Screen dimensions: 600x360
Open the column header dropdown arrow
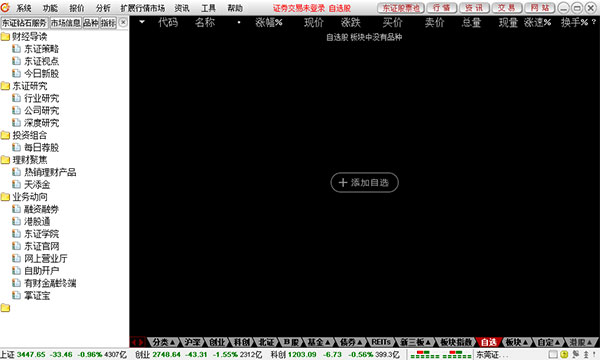[142, 22]
